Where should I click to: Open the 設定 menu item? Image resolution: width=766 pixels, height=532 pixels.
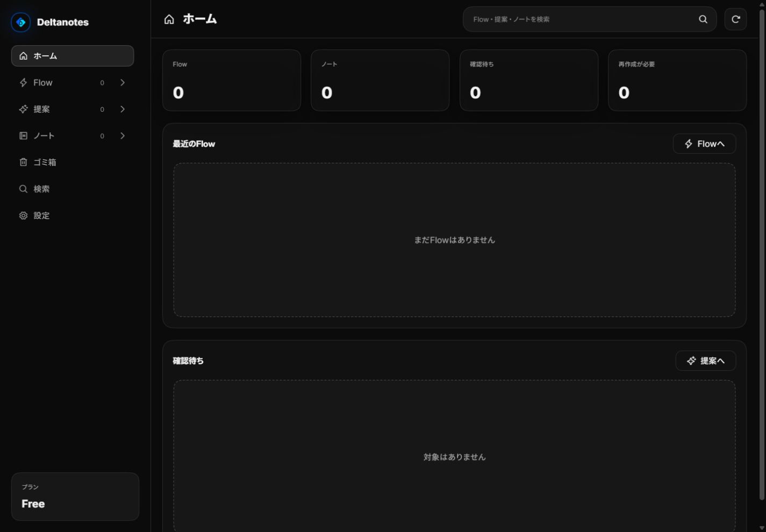pyautogui.click(x=73, y=215)
